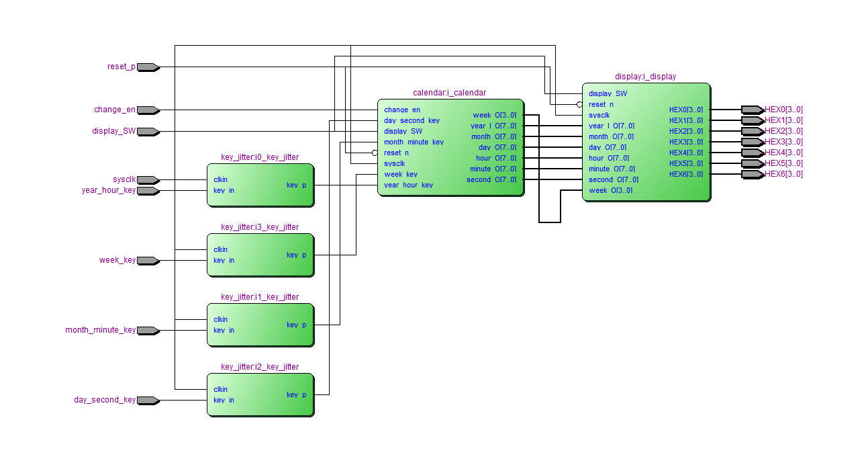Select the month_minute_key port on calendar block
This screenshot has height=461, width=868.
(x=414, y=142)
